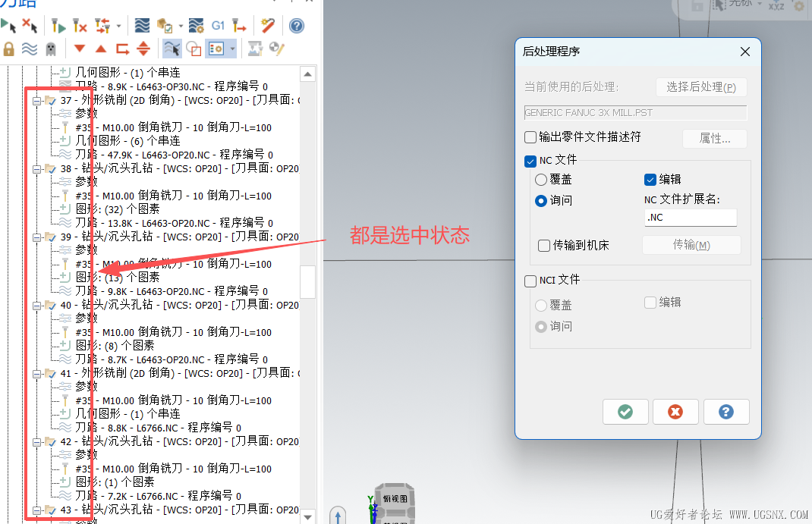Post selected operations with G1 icon

point(218,25)
